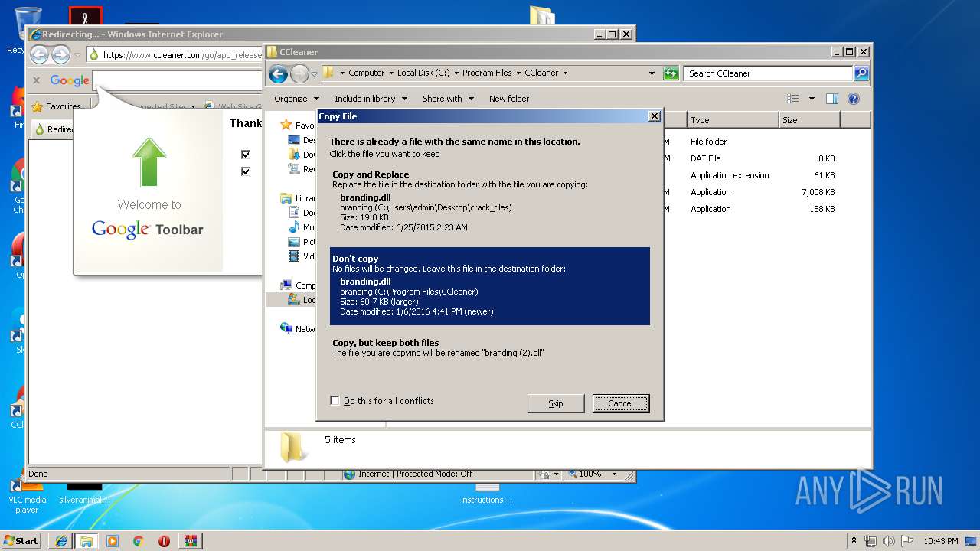Open recent pages dropdown next to Forward
The width and height of the screenshot is (980, 551).
pyautogui.click(x=314, y=74)
